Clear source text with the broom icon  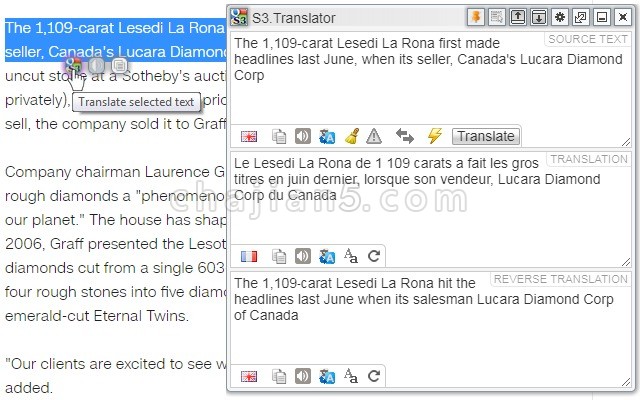pyautogui.click(x=351, y=136)
